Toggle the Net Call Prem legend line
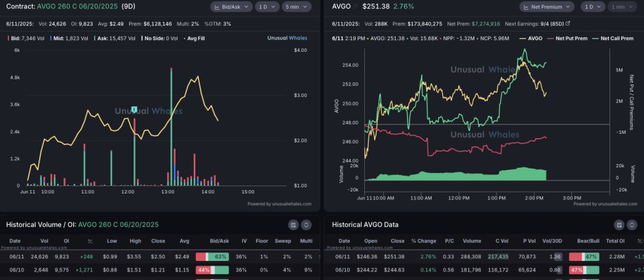 point(613,38)
